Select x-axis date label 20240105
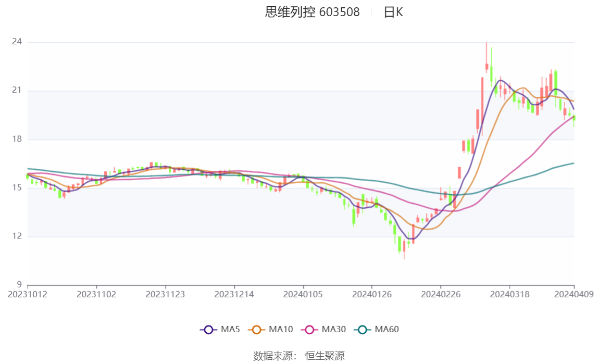 [x=303, y=295]
